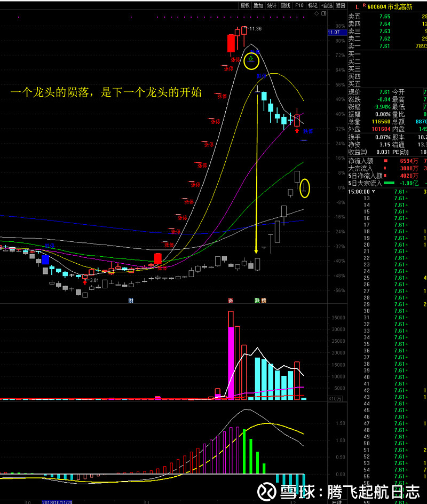Add stock via +自选 button
This screenshot has height=504, width=427.
pyautogui.click(x=326, y=5)
